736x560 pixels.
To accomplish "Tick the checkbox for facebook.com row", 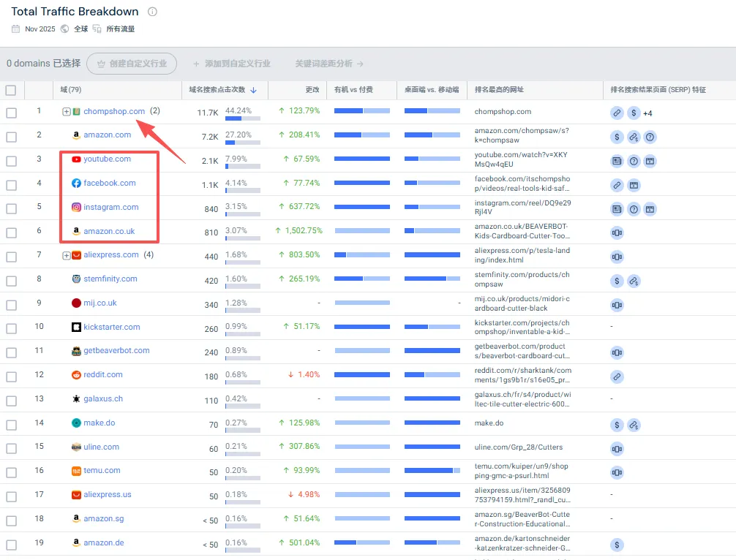I will pyautogui.click(x=11, y=185).
